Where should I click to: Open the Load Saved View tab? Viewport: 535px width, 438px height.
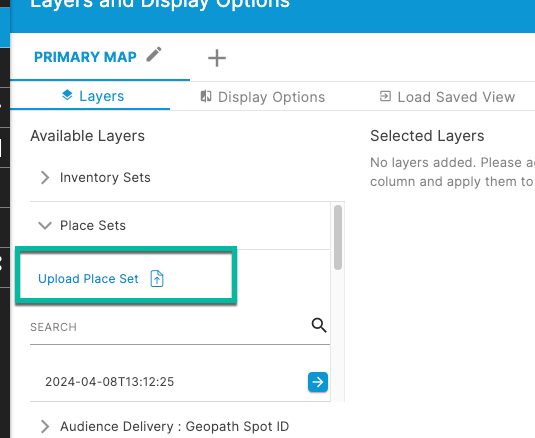tap(447, 97)
